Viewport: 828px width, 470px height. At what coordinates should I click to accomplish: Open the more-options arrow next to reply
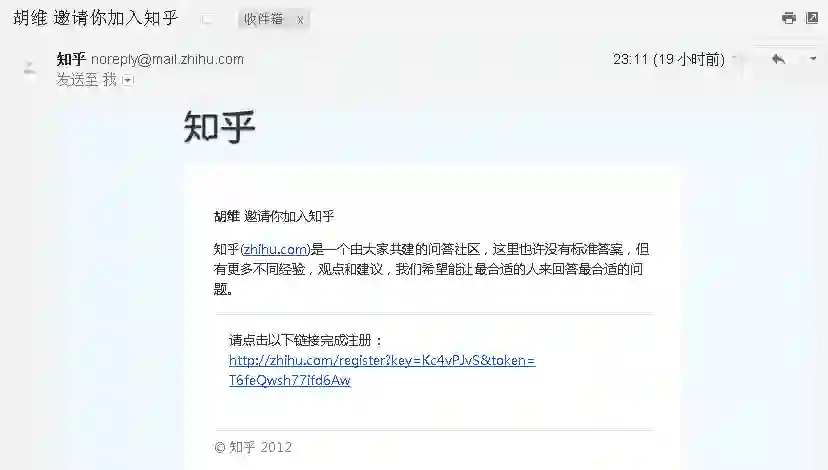point(813,59)
